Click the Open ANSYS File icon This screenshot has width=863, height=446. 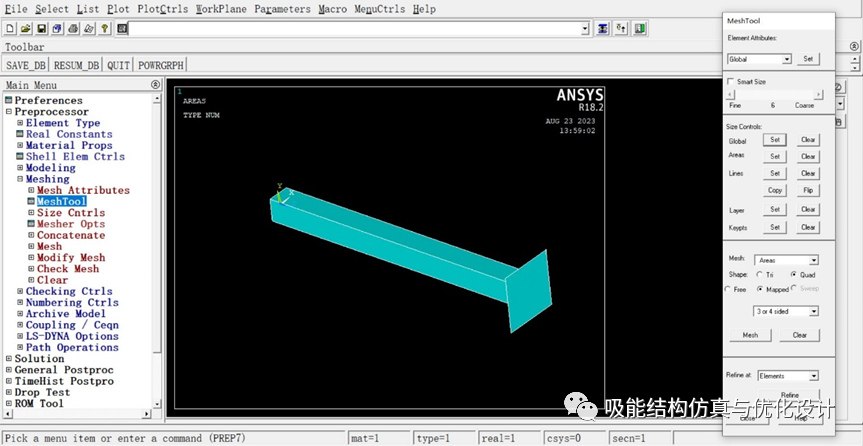(26, 29)
